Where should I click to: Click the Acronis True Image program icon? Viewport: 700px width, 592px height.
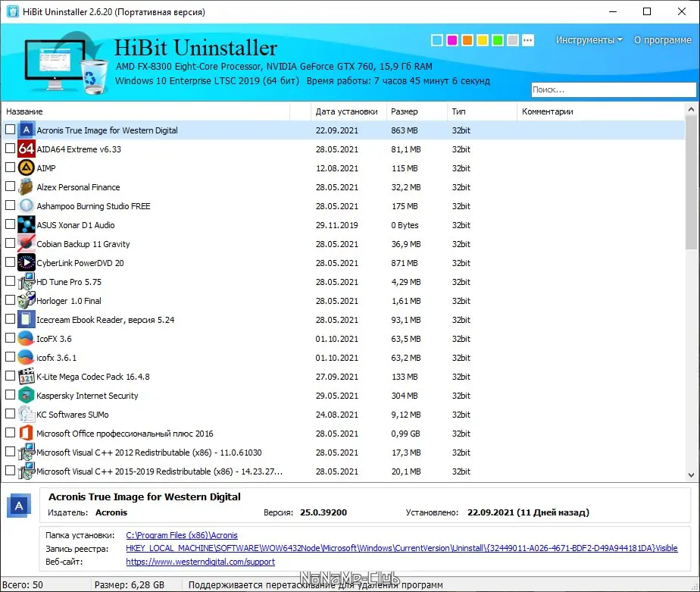(x=27, y=130)
